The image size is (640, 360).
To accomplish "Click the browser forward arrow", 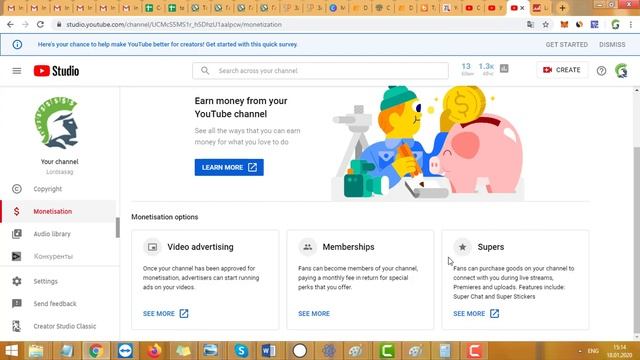I will (x=25, y=24).
